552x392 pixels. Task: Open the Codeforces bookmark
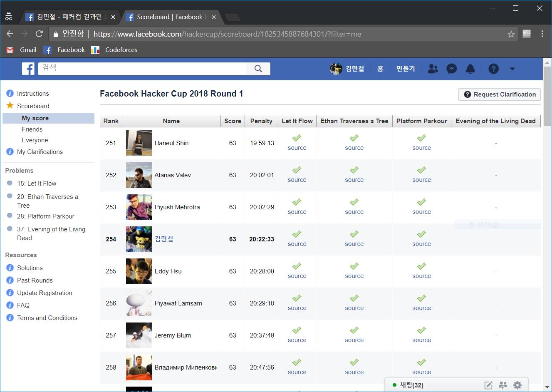pyautogui.click(x=114, y=50)
